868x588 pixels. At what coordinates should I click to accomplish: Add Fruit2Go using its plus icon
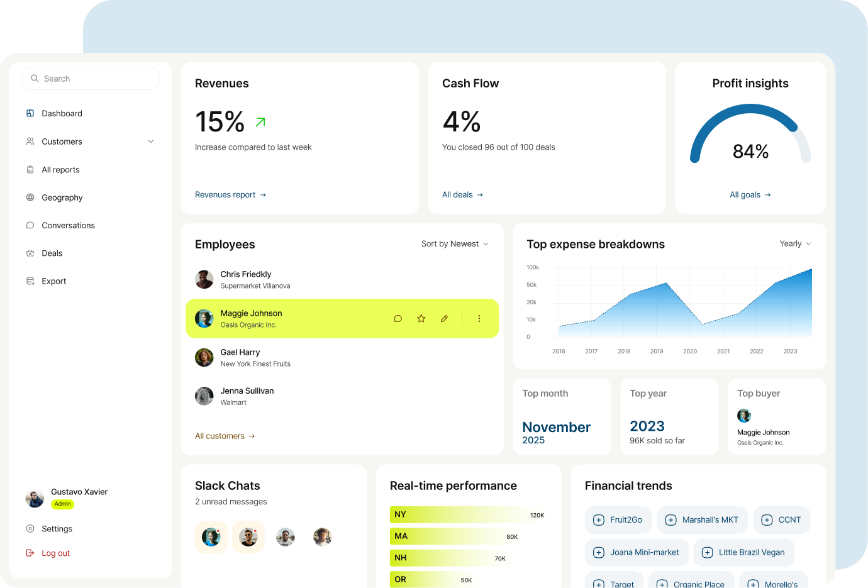point(599,520)
